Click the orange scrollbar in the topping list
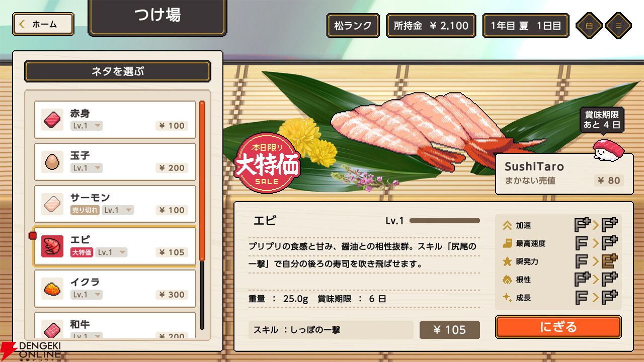This screenshot has height=362, width=644. click(202, 181)
